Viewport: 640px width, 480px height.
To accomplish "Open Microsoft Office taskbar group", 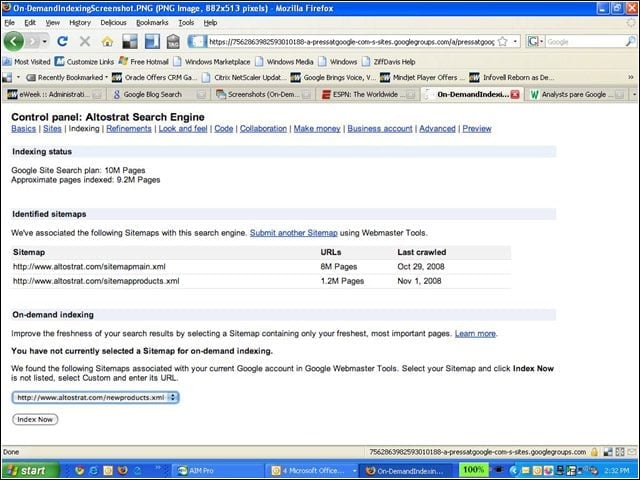I will pyautogui.click(x=313, y=471).
